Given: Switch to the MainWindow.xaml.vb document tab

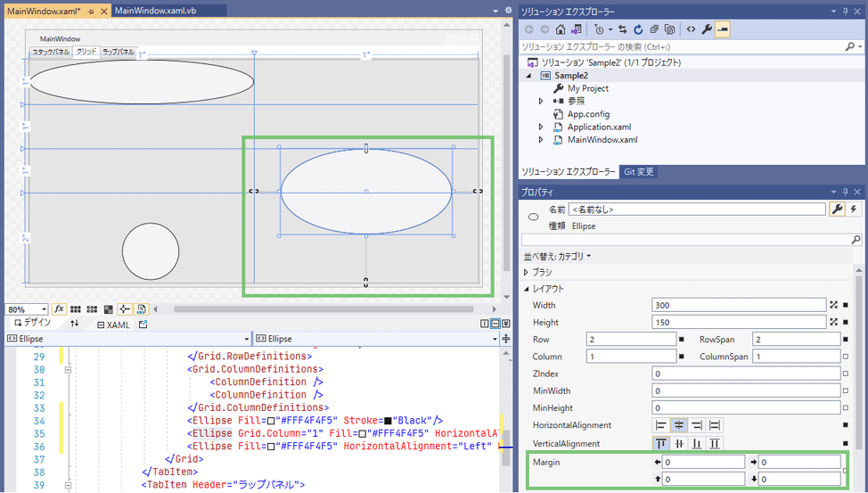Looking at the screenshot, I should 157,10.
